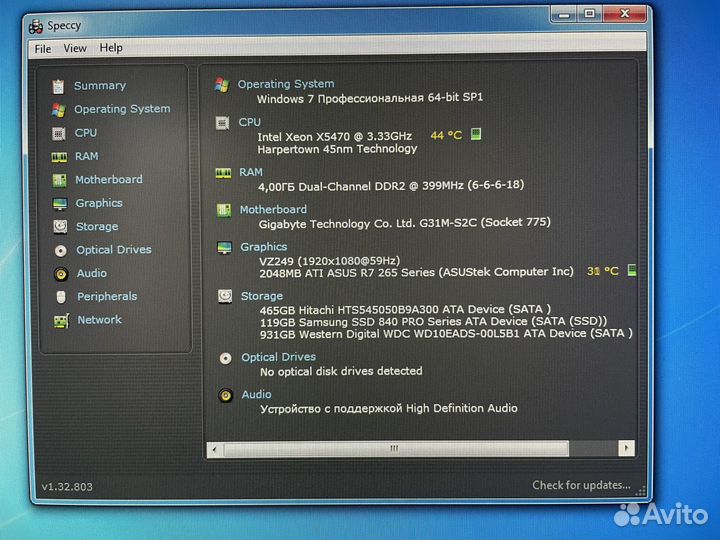Open the CPU heading link in summary
The height and width of the screenshot is (540, 720).
(x=249, y=122)
